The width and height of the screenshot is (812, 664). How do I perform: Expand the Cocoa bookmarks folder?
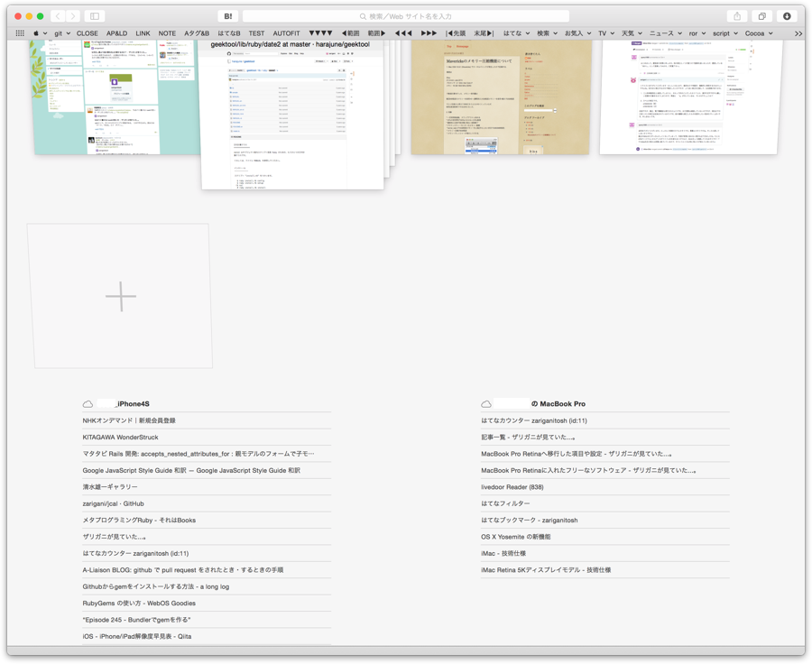[x=759, y=33]
